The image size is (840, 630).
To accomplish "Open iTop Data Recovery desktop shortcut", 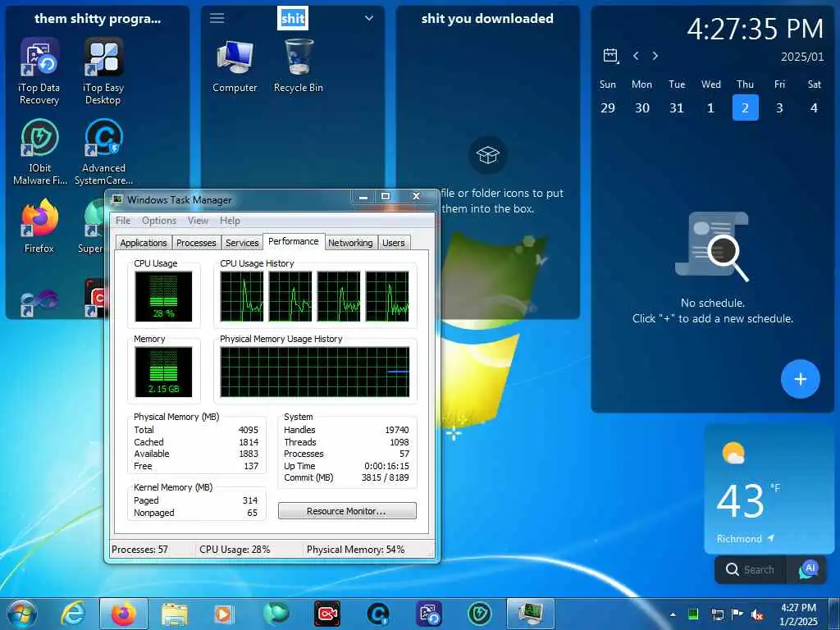I will [39, 71].
